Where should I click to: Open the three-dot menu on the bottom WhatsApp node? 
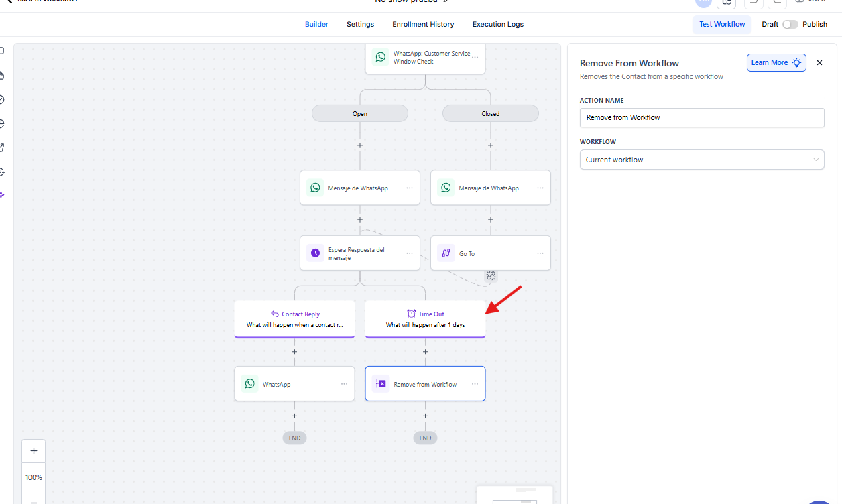pyautogui.click(x=344, y=384)
